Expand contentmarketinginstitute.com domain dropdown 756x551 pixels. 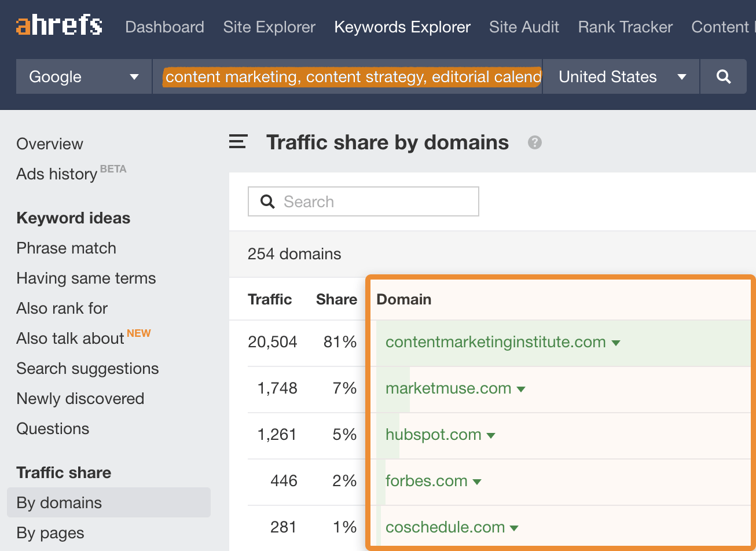616,343
